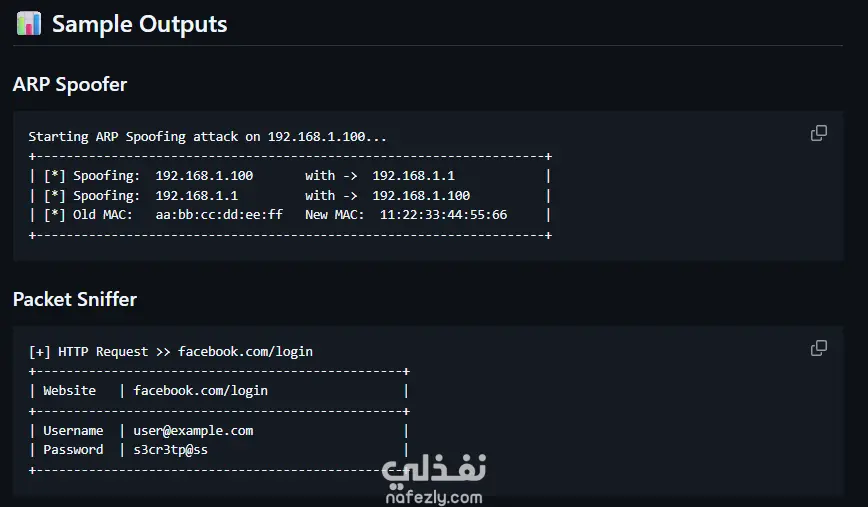Copy the Packet Sniffer output code block

tap(818, 348)
